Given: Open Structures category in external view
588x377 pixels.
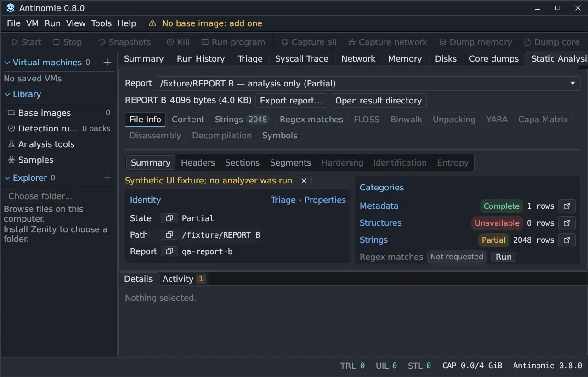Looking at the screenshot, I should point(567,223).
